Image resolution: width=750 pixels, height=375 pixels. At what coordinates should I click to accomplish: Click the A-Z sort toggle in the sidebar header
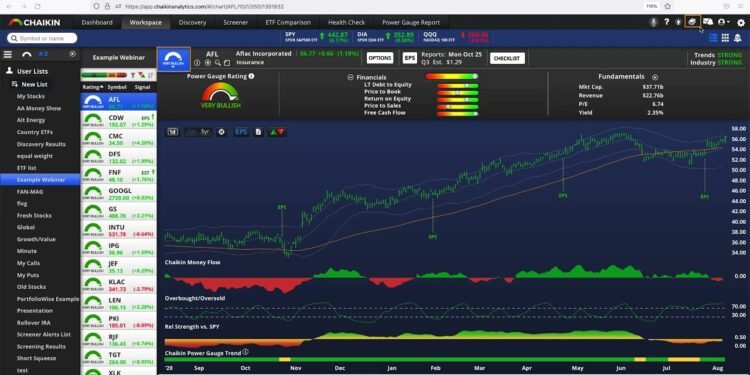(44, 54)
